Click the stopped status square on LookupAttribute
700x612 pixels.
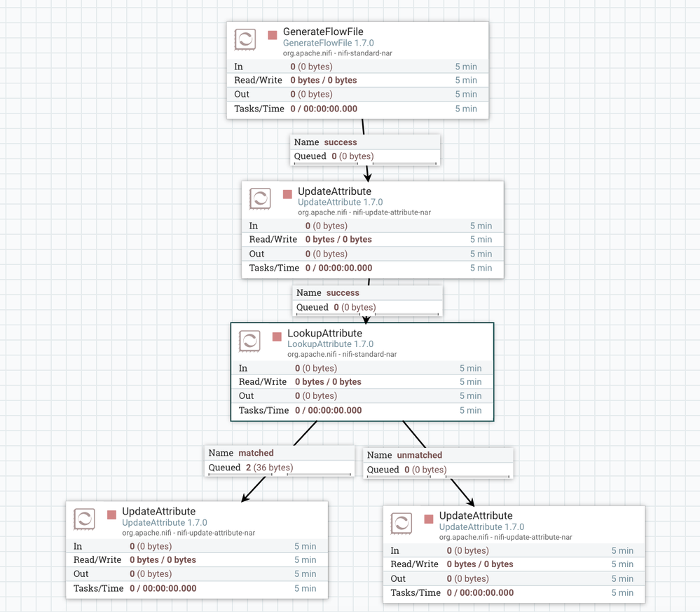pyautogui.click(x=277, y=336)
